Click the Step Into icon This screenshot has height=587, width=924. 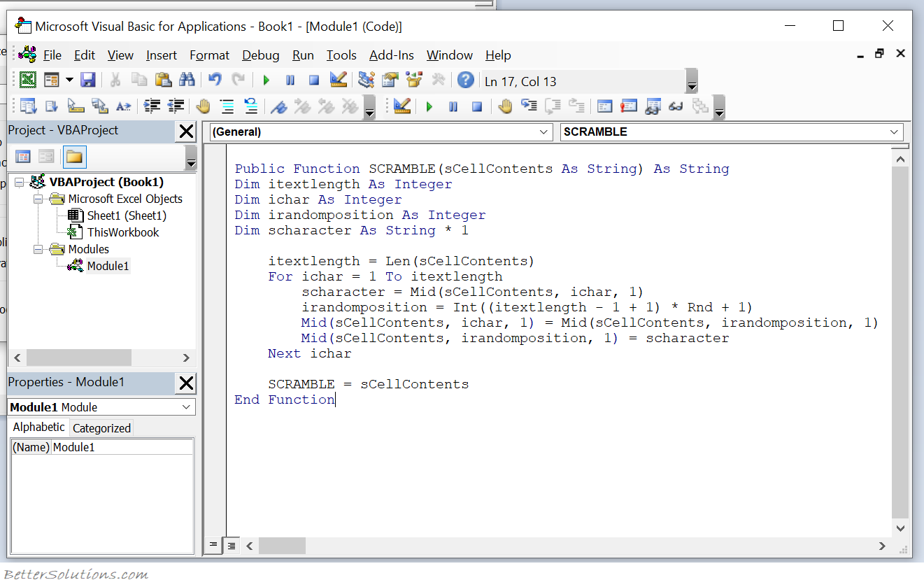tap(529, 106)
